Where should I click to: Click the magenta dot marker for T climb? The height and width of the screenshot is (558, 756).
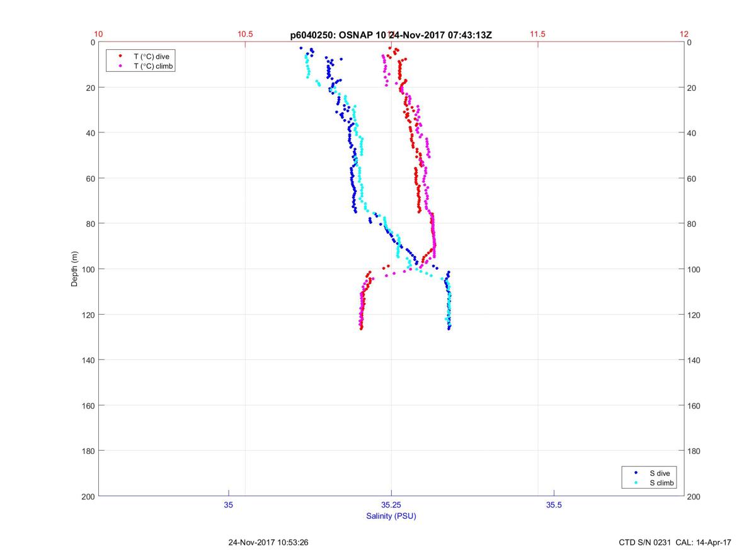point(120,66)
